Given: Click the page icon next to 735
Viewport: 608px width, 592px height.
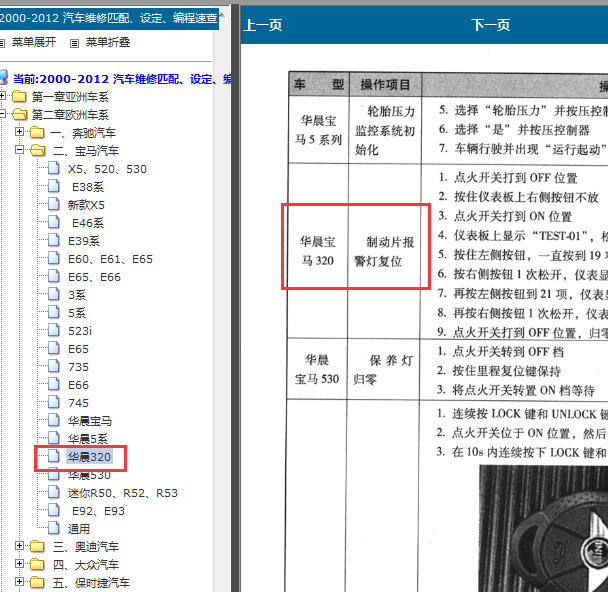Looking at the screenshot, I should coord(54,366).
